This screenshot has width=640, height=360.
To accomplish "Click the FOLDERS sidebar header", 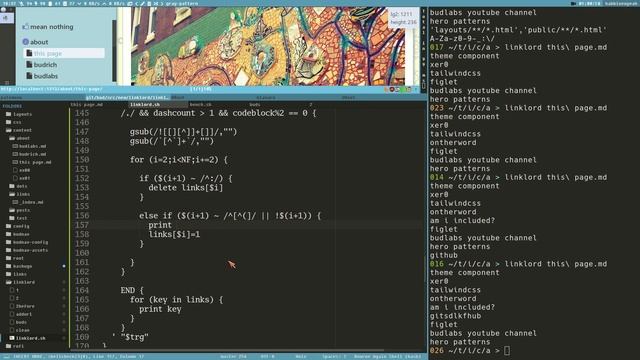I will tap(12, 106).
